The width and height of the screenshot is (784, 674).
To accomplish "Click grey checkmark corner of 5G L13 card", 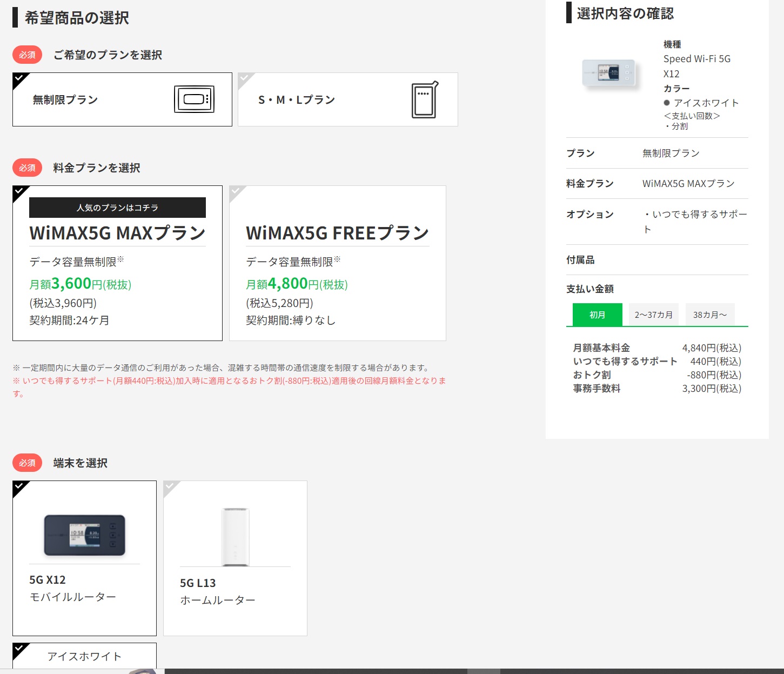I will coord(170,487).
